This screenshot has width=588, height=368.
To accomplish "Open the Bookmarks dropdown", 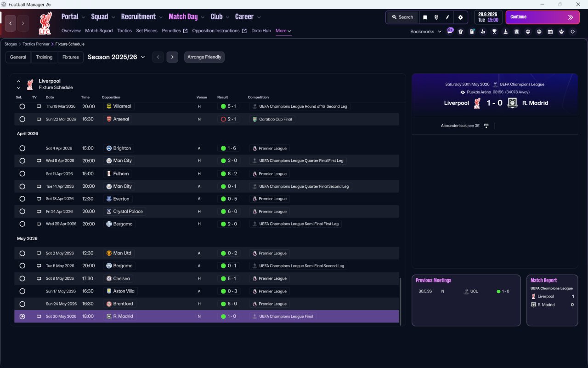I will click(426, 32).
